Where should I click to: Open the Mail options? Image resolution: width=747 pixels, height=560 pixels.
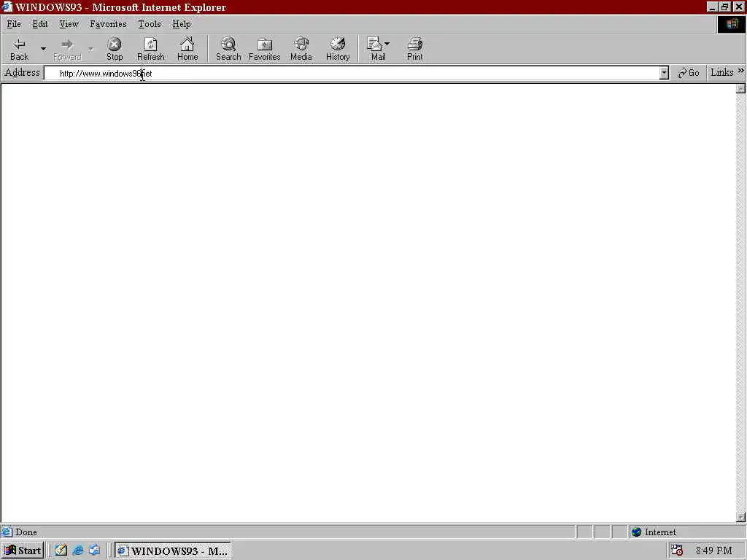pos(379,49)
